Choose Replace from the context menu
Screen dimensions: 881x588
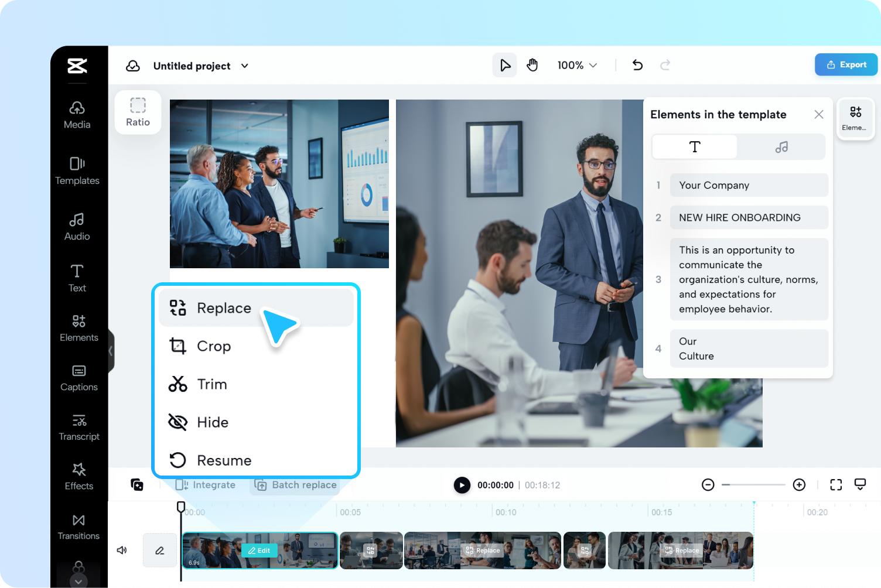pos(224,308)
